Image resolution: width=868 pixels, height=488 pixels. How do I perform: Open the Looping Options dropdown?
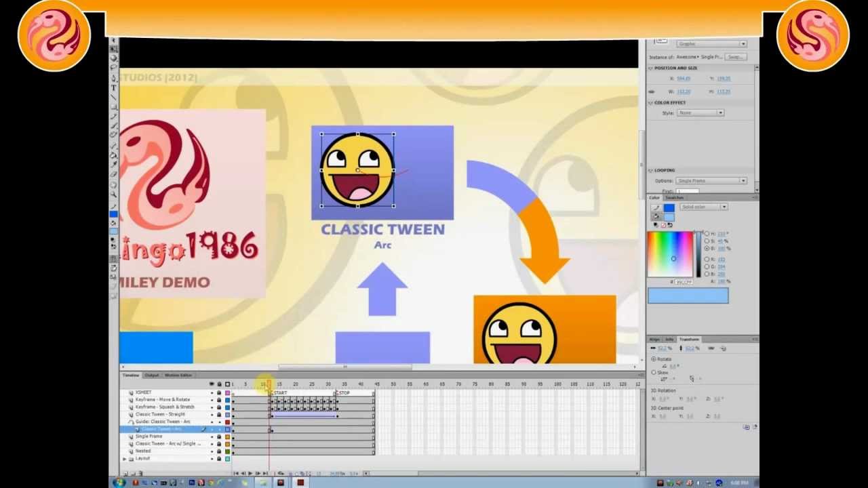coord(711,181)
